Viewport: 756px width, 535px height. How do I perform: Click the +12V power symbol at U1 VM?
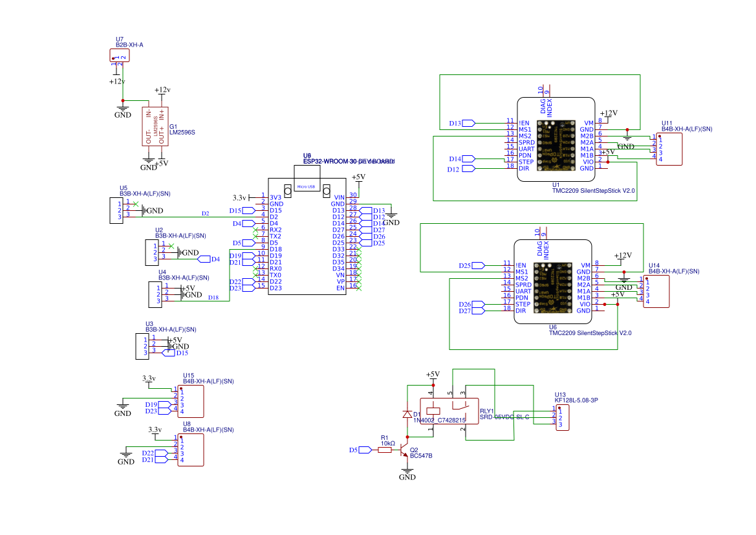tap(609, 116)
